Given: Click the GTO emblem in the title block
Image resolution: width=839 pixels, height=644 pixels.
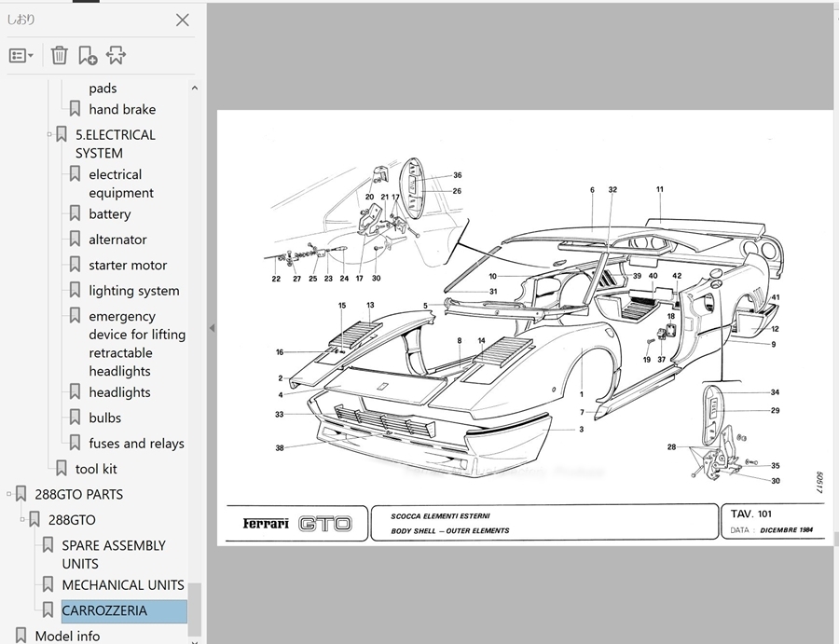Looking at the screenshot, I should coord(325,524).
